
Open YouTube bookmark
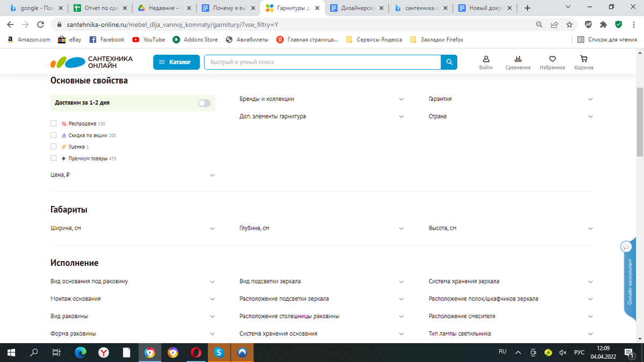[149, 40]
